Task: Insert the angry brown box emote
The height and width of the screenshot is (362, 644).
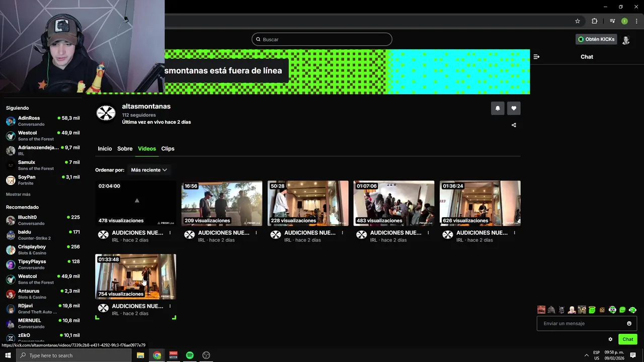Action: point(602,310)
